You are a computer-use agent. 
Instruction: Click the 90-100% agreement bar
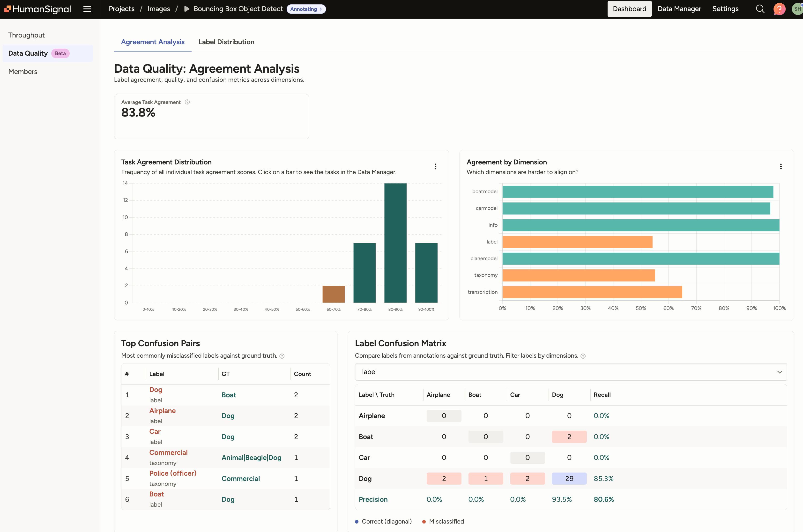(x=426, y=273)
